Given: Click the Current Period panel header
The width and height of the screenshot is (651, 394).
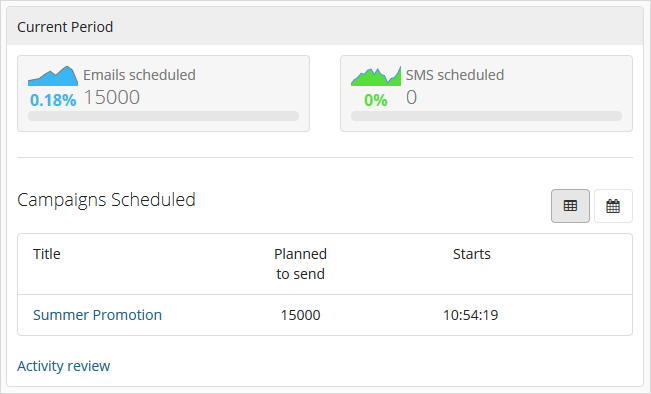Looking at the screenshot, I should (325, 26).
